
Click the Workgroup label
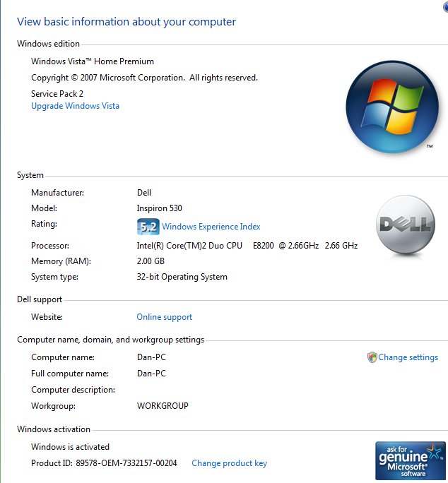(x=53, y=406)
